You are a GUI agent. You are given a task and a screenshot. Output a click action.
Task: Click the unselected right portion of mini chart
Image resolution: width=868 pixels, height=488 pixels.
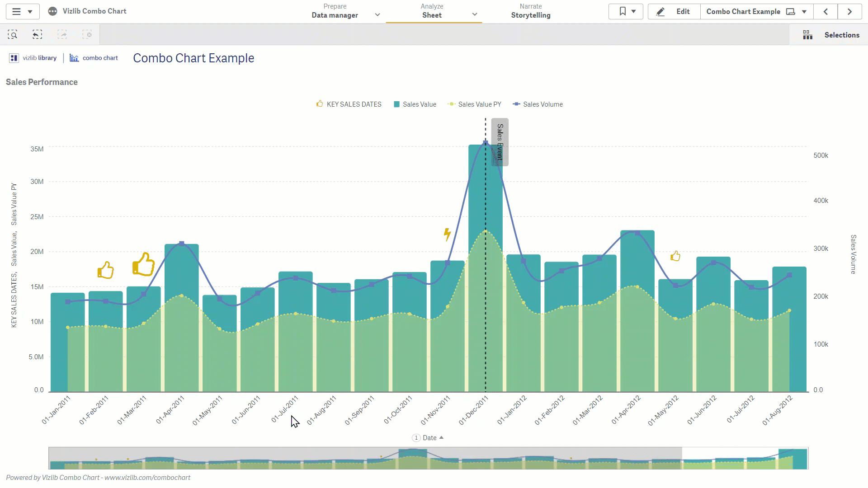(x=745, y=458)
